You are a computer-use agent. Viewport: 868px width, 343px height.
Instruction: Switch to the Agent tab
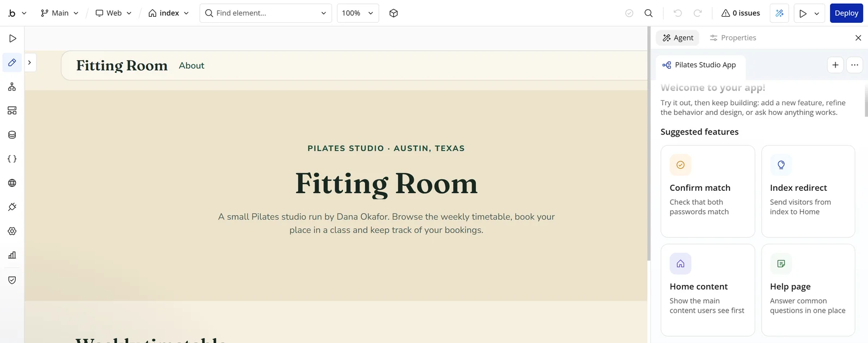[x=678, y=38]
